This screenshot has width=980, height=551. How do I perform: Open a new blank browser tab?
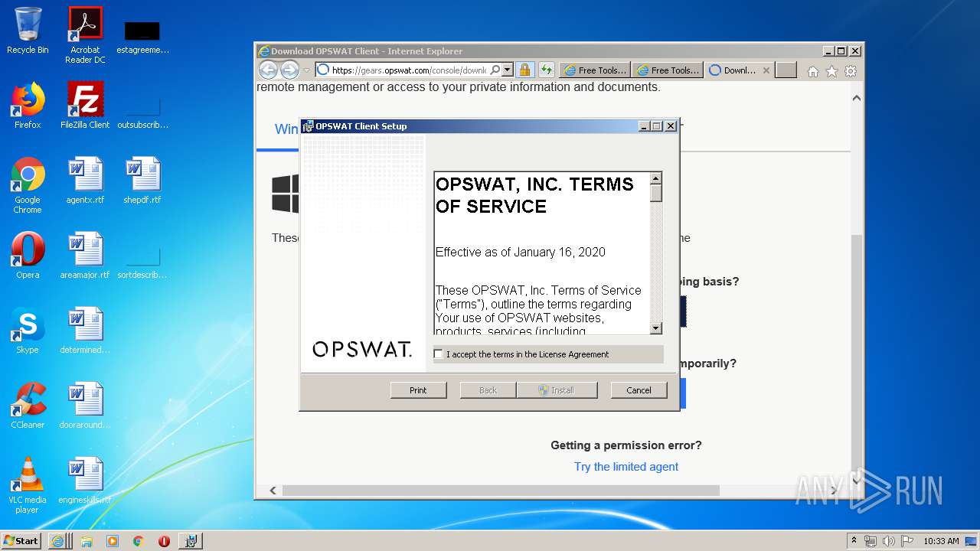(x=786, y=70)
